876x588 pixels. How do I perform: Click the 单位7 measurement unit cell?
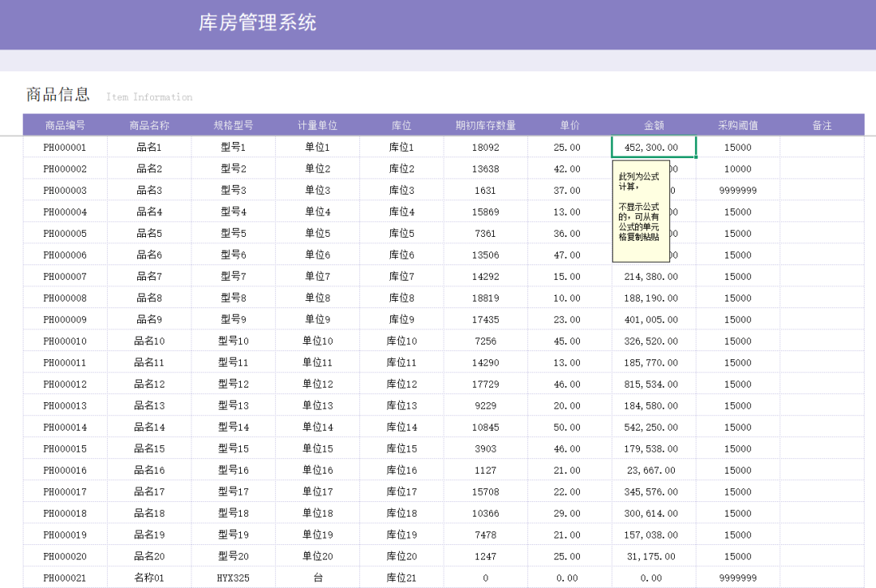click(317, 277)
